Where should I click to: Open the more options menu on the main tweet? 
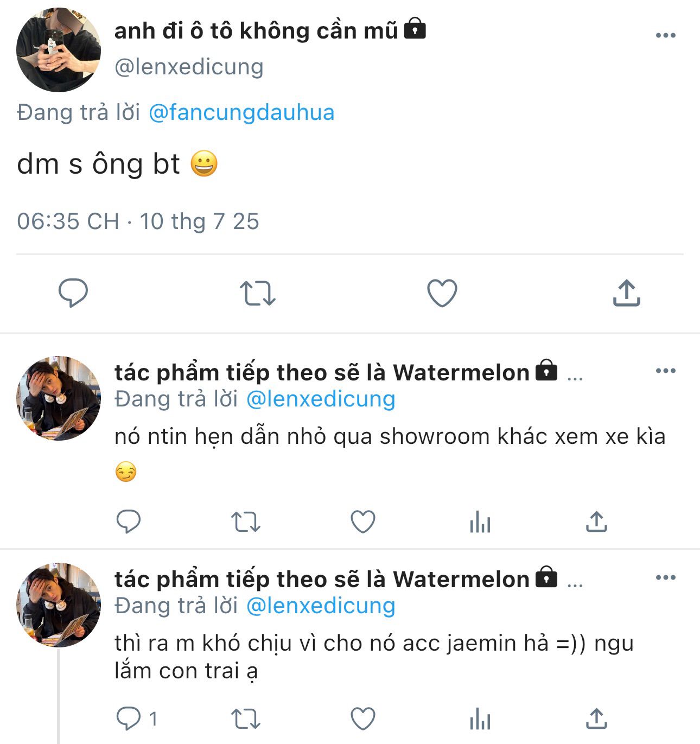pos(665,35)
